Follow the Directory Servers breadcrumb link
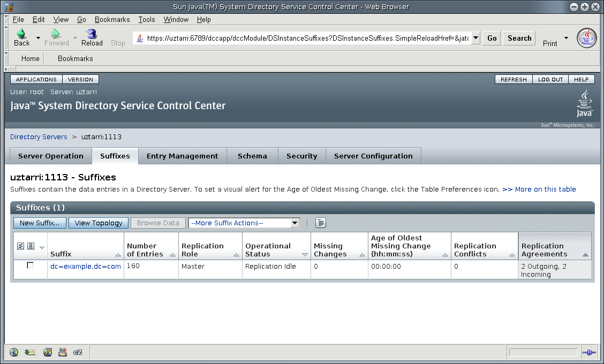The width and height of the screenshot is (604, 364). 39,136
